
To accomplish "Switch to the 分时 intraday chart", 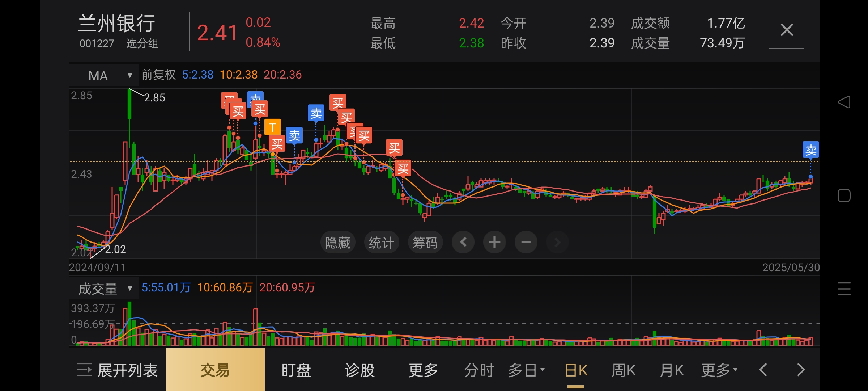I will (479, 370).
